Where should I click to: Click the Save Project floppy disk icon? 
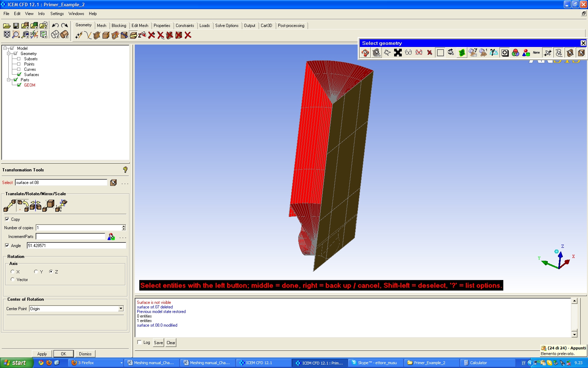pos(16,26)
